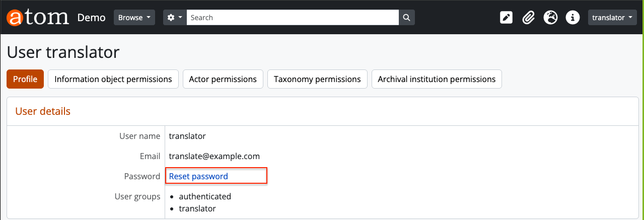Switch to Information object permissions tab

(x=113, y=79)
